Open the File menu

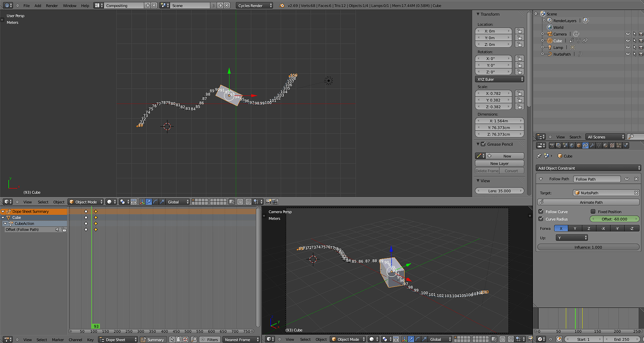click(x=26, y=6)
